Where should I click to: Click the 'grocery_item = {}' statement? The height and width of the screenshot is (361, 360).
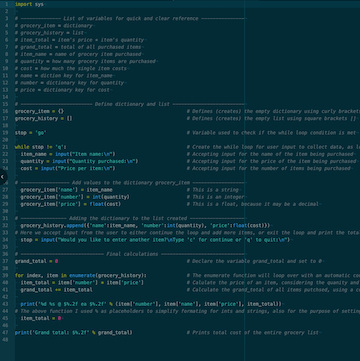(39, 111)
